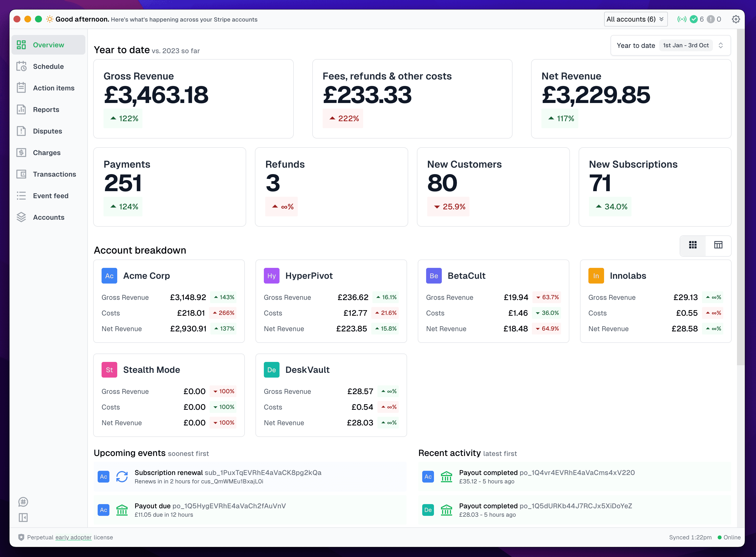Click the Online status indicator
The width and height of the screenshot is (756, 557).
(729, 537)
